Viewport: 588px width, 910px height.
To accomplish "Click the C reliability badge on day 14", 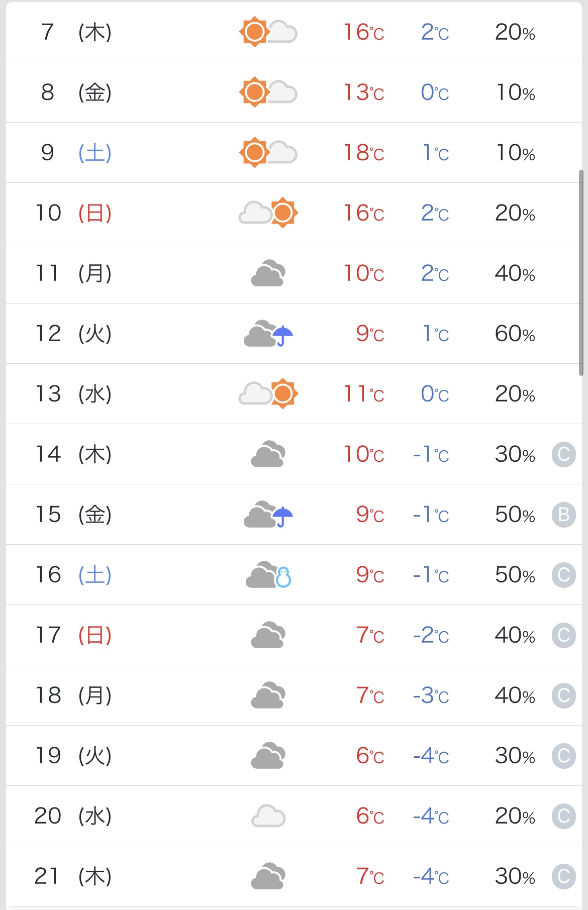I will click(563, 454).
